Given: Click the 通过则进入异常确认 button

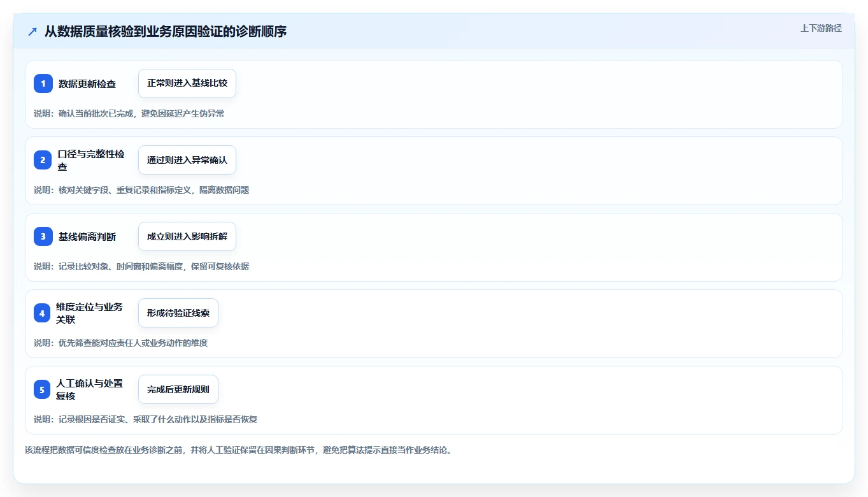Looking at the screenshot, I should pyautogui.click(x=187, y=160).
